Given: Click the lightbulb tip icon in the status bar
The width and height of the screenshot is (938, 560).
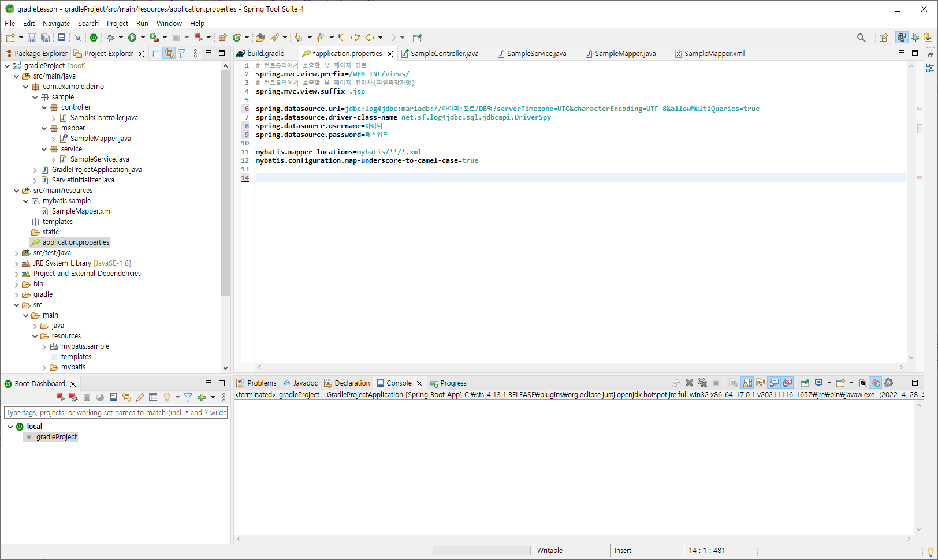Looking at the screenshot, I should 930,551.
